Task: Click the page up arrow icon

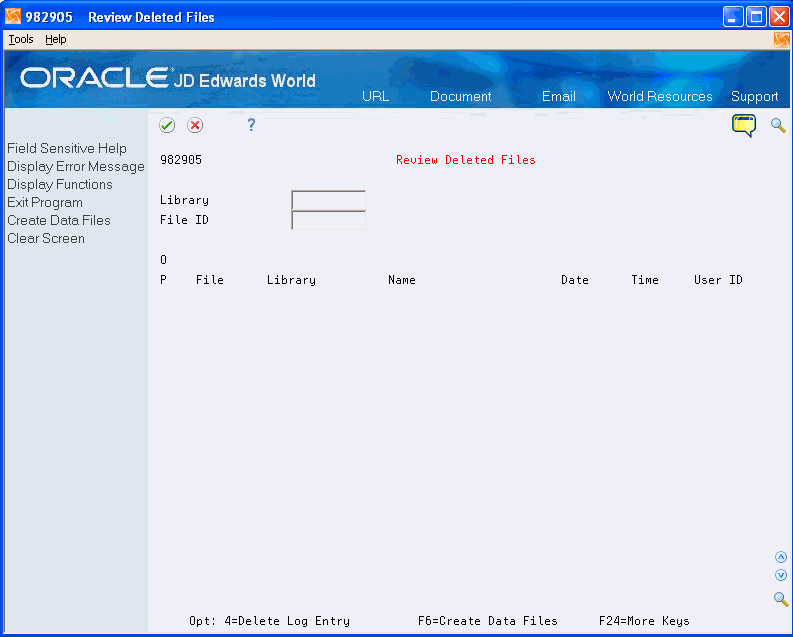Action: tap(781, 557)
